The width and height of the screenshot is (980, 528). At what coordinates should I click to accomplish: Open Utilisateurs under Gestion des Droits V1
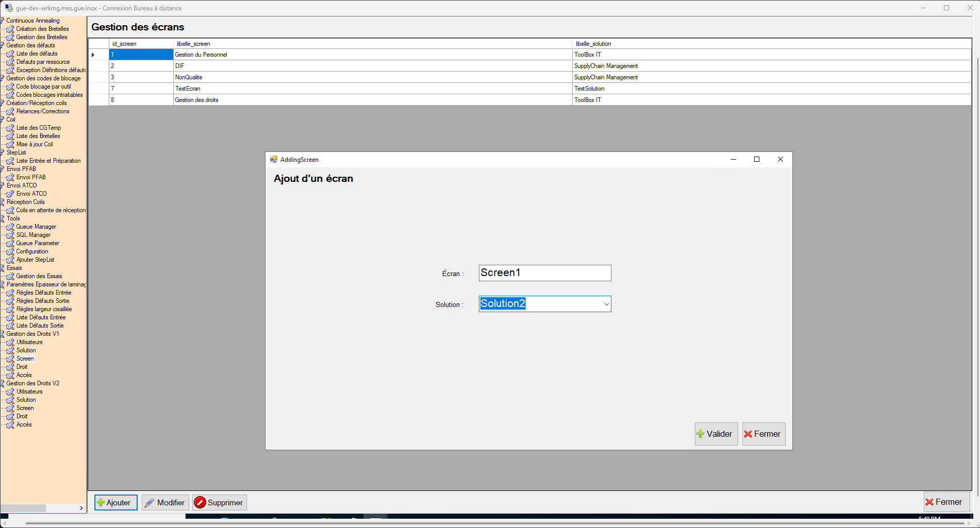[29, 342]
